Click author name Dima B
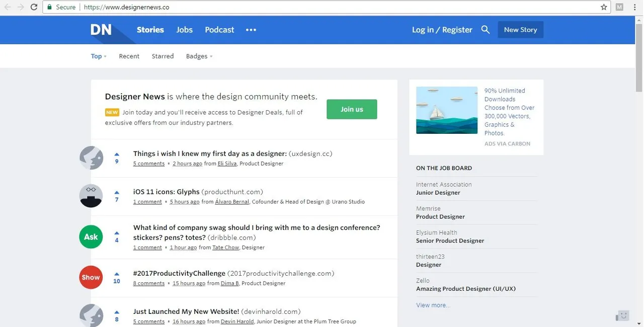This screenshot has width=644, height=327. [230, 283]
